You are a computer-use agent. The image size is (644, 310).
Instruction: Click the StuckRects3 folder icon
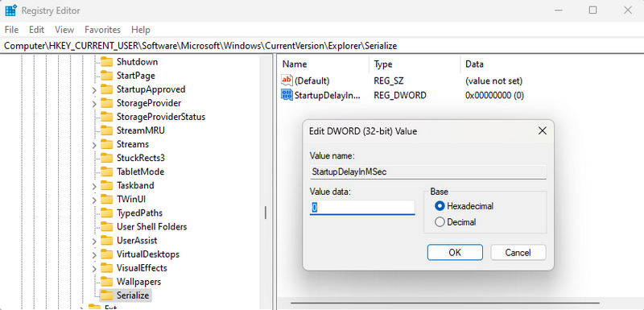tap(107, 158)
